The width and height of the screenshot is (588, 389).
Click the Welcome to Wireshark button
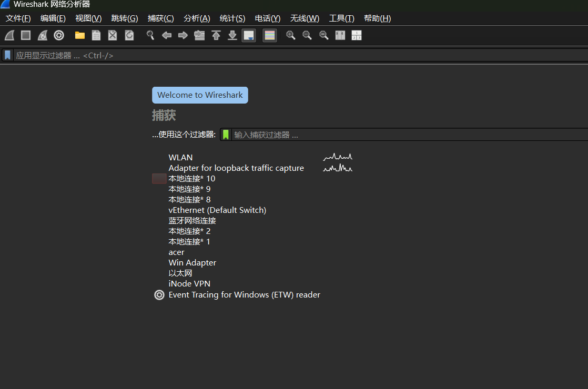(200, 95)
